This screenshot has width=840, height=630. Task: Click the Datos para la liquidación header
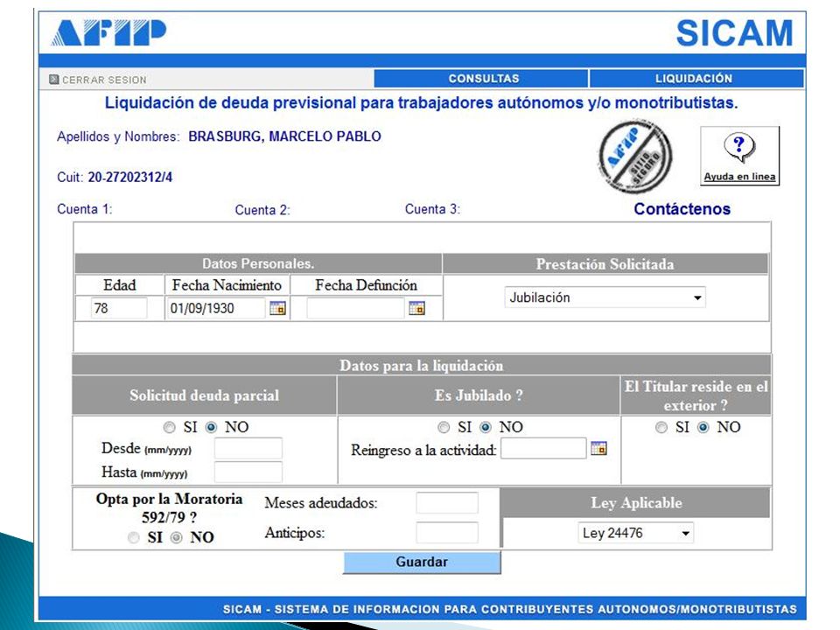422,366
